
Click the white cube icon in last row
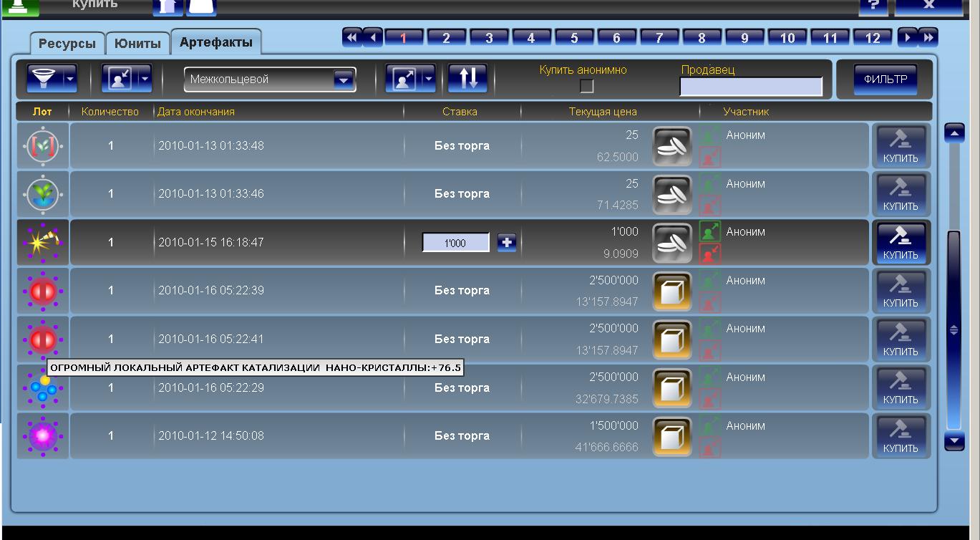tap(672, 436)
